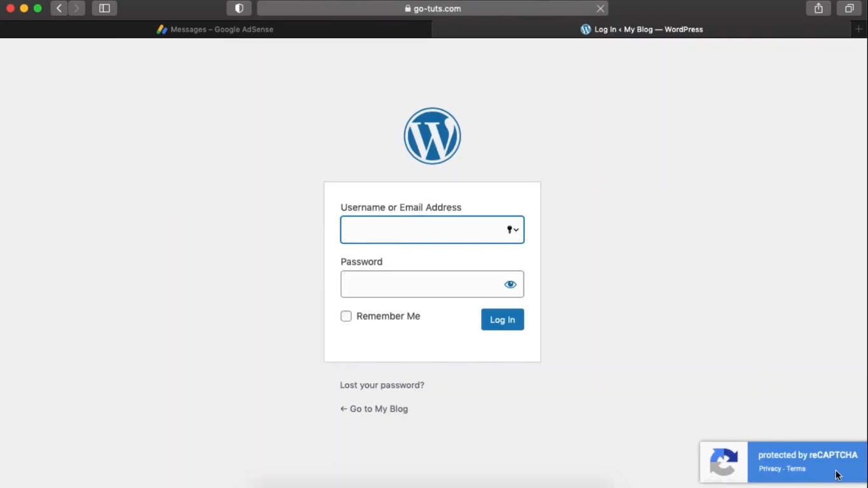Click the reCAPTCHA logo badge
Image resolution: width=868 pixels, height=488 pixels.
724,462
